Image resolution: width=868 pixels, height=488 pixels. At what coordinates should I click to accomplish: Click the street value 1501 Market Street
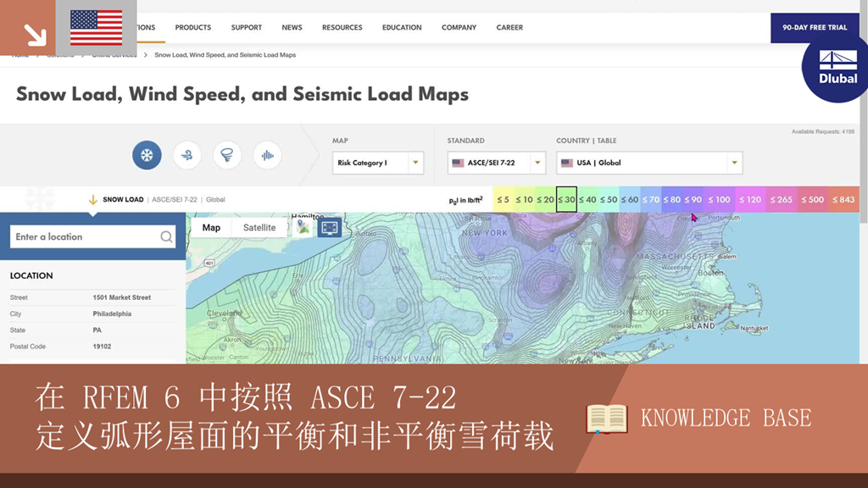pyautogui.click(x=122, y=297)
